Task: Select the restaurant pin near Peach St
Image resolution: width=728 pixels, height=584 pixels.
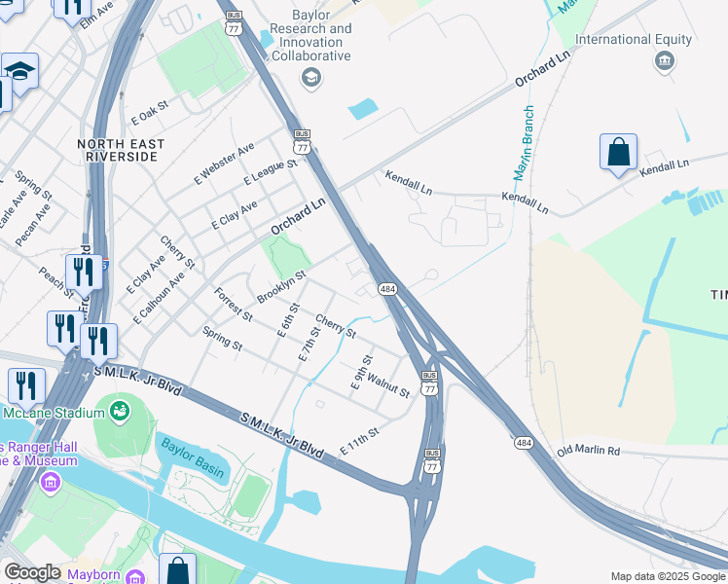Action: pyautogui.click(x=84, y=275)
